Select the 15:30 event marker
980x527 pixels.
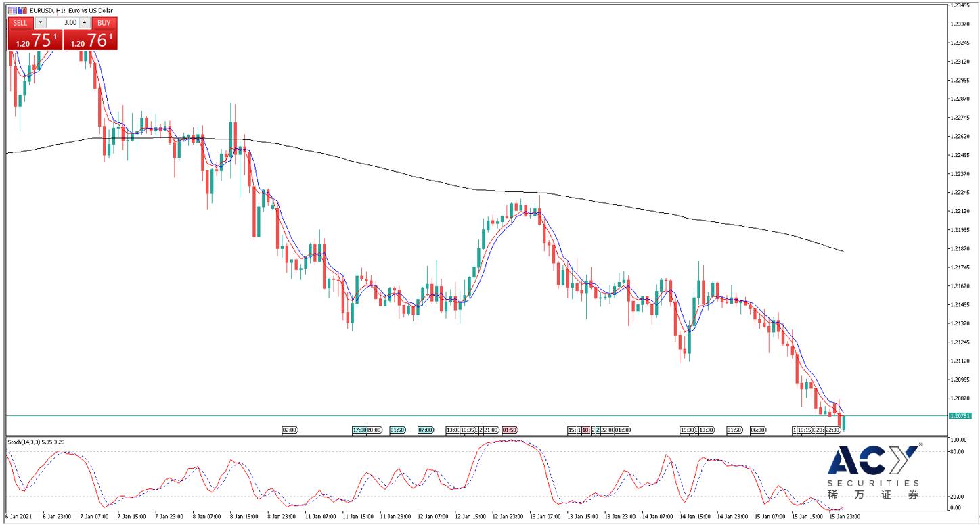tap(688, 430)
